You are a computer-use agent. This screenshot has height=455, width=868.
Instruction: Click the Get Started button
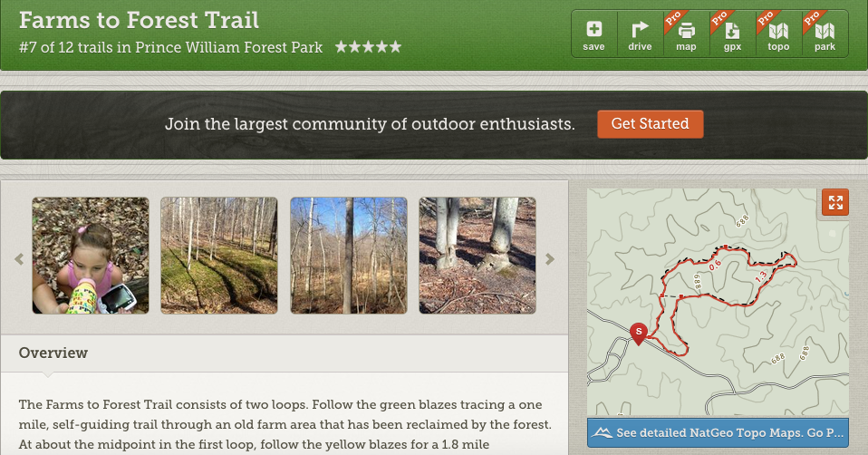click(650, 124)
